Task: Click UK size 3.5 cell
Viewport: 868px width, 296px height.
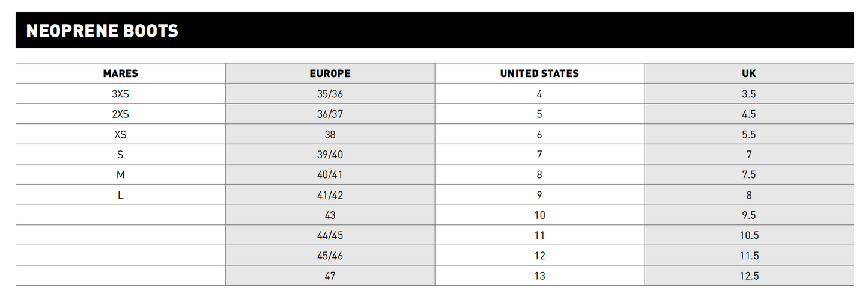Action: (749, 94)
